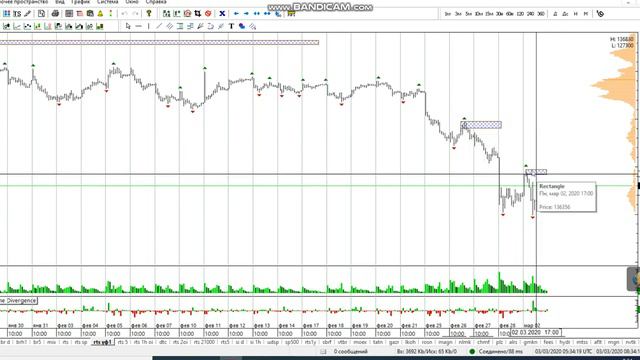This screenshot has width=640, height=360.
Task: Switch to the tatn chart tab
Action: (x=378, y=342)
